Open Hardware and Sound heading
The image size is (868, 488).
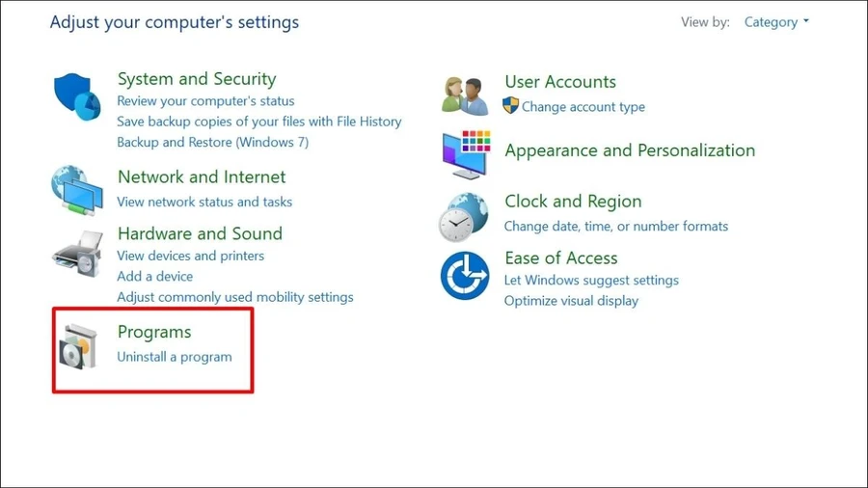click(200, 233)
